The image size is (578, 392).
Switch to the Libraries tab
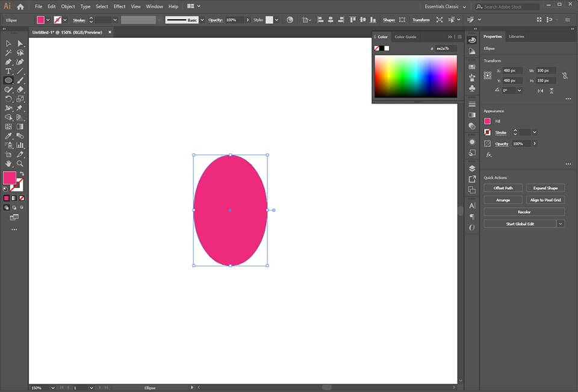pos(517,36)
